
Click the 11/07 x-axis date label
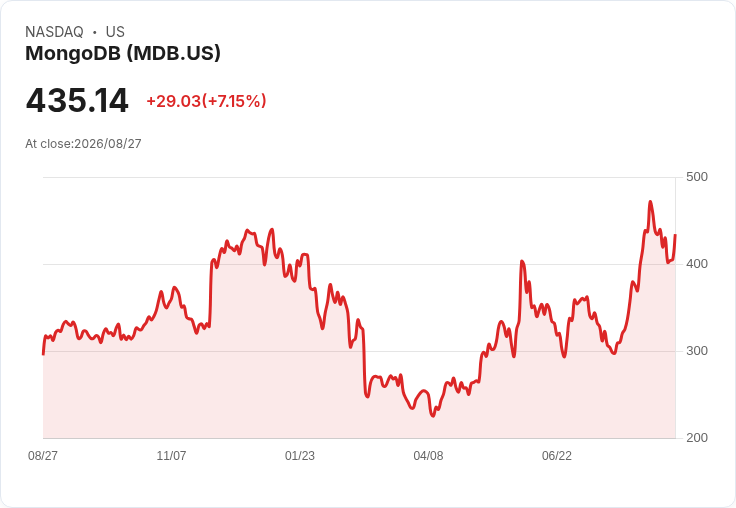click(x=171, y=455)
